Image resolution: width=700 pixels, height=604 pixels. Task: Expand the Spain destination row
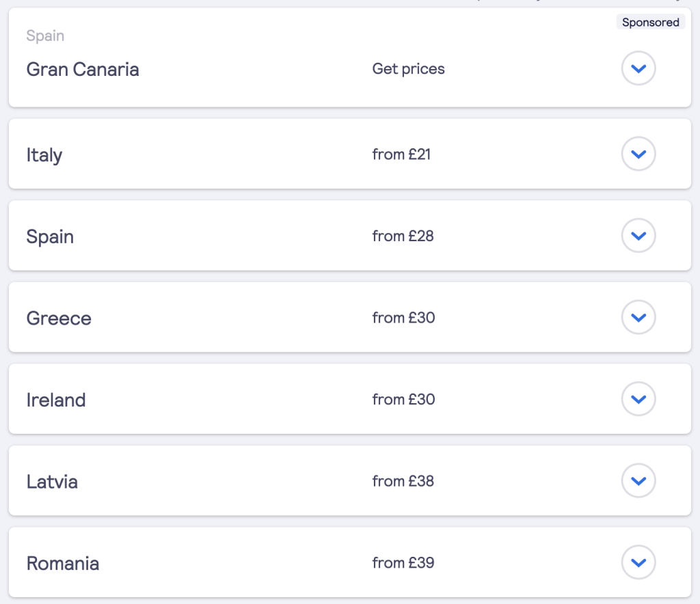[x=638, y=235]
